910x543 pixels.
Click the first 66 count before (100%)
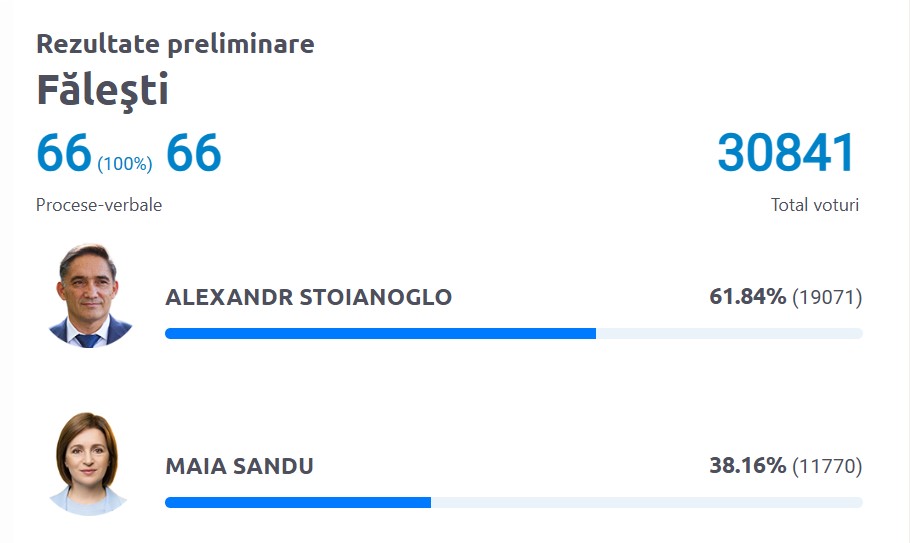[x=64, y=153]
